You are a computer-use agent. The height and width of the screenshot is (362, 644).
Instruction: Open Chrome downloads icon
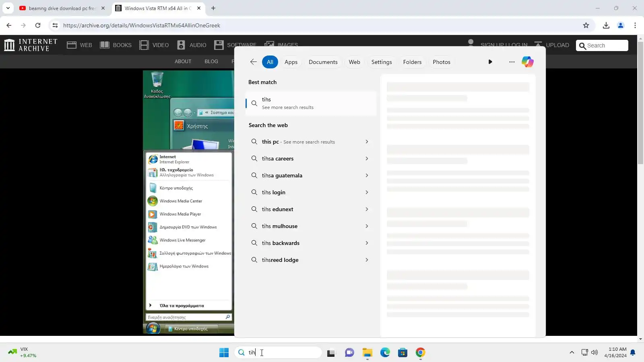(606, 25)
